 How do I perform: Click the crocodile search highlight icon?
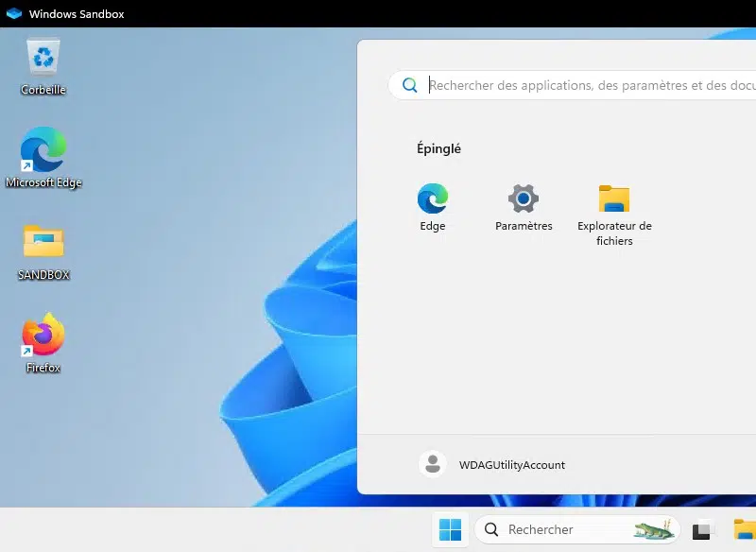[653, 530]
